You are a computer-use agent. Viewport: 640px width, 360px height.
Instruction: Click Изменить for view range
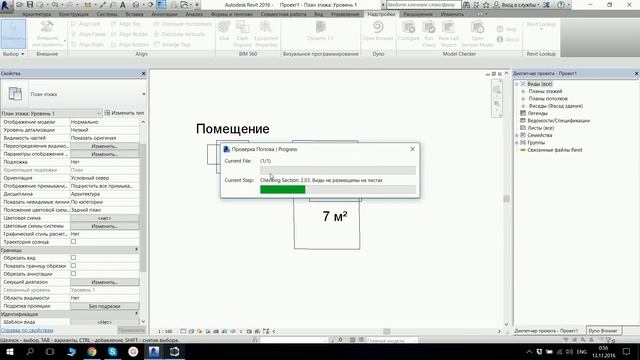[104, 282]
